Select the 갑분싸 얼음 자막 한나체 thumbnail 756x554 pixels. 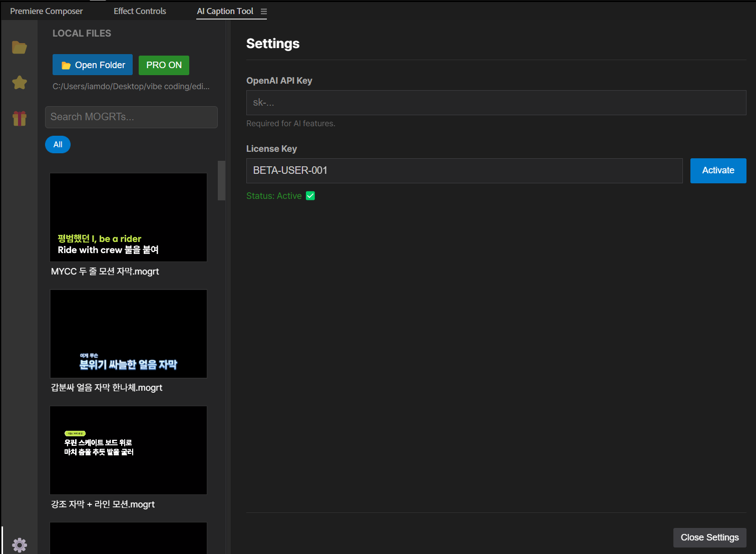pyautogui.click(x=129, y=334)
